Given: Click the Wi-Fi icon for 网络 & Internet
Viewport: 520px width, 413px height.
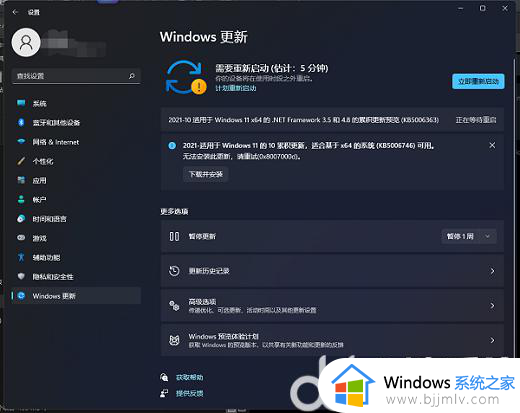Looking at the screenshot, I should pyautogui.click(x=21, y=142).
